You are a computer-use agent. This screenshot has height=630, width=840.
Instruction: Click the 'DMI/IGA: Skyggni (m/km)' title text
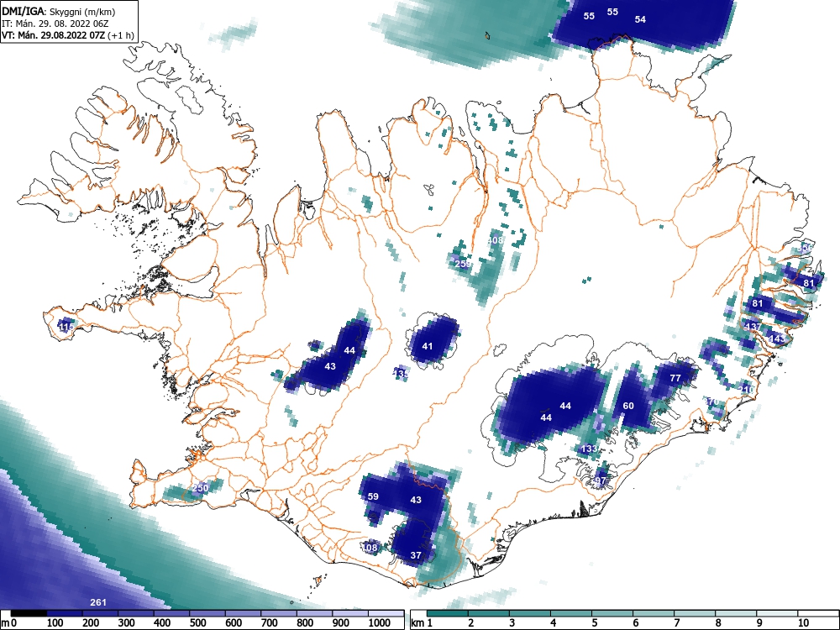click(59, 11)
